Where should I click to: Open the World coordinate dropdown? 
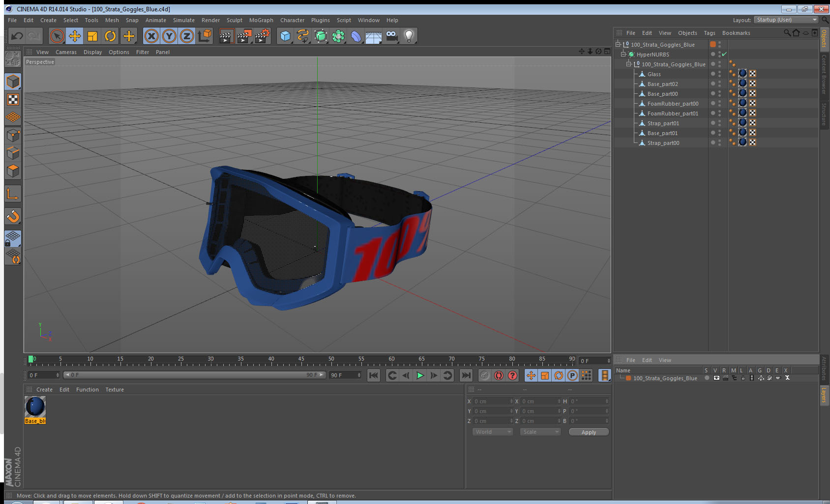click(493, 432)
